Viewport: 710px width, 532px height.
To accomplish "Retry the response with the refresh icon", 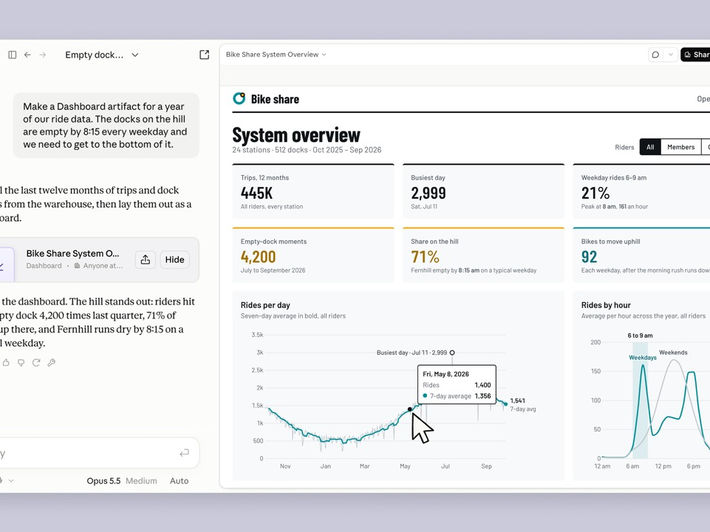I will 36,363.
